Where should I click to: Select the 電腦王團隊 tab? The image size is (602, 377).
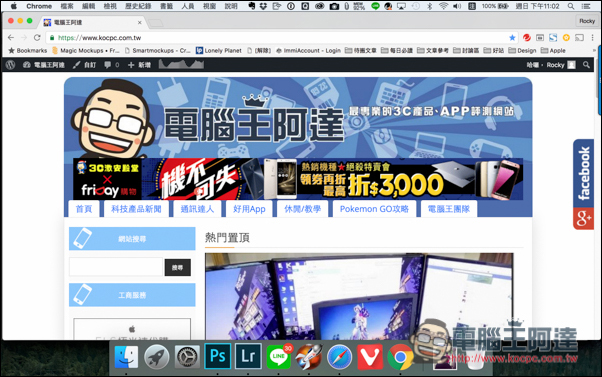click(x=449, y=209)
